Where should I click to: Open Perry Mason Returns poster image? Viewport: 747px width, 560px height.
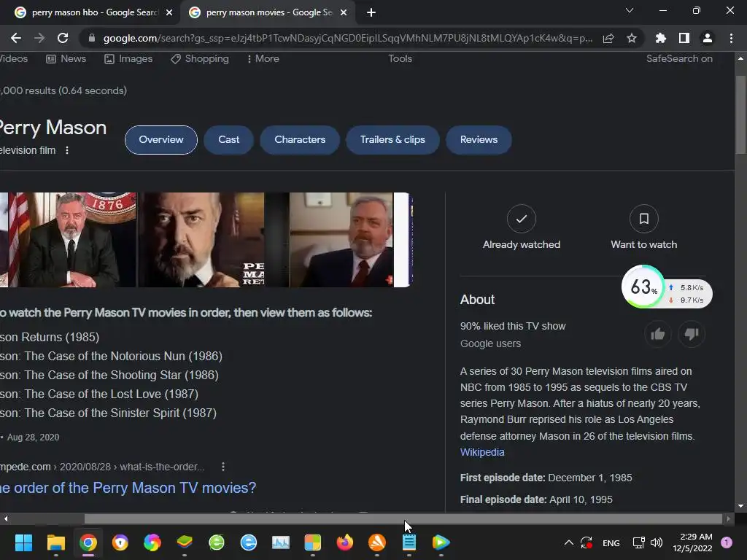pyautogui.click(x=201, y=240)
